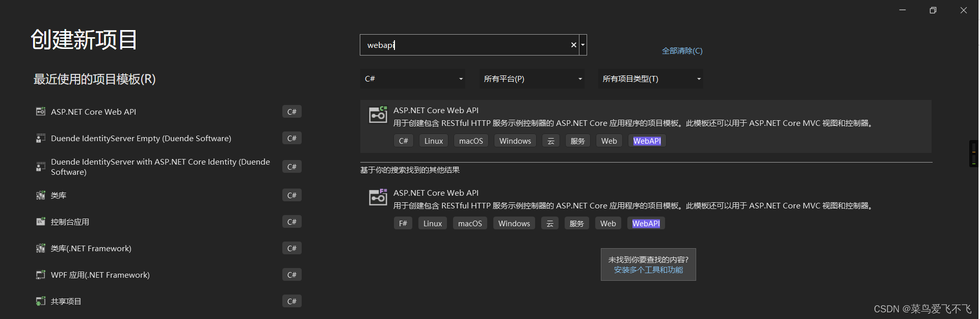Screen dimensions: 980x319
Task: Click the Linux tag in C# result
Action: (434, 141)
